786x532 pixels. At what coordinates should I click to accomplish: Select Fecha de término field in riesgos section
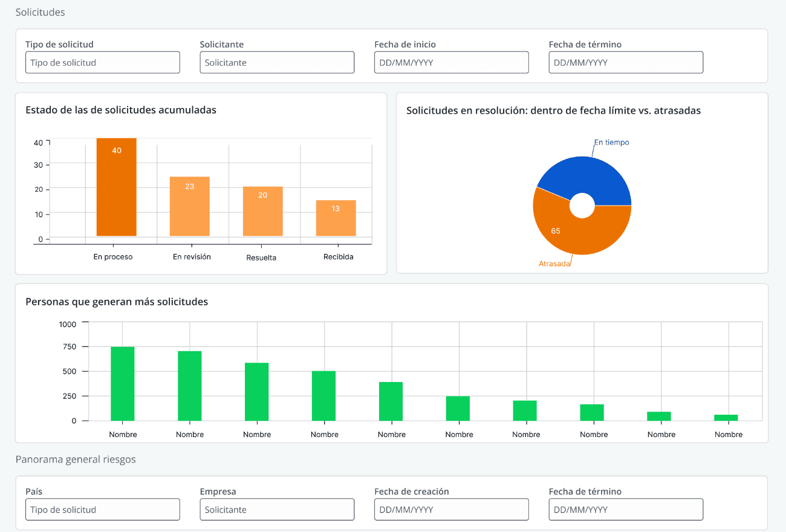(x=626, y=510)
